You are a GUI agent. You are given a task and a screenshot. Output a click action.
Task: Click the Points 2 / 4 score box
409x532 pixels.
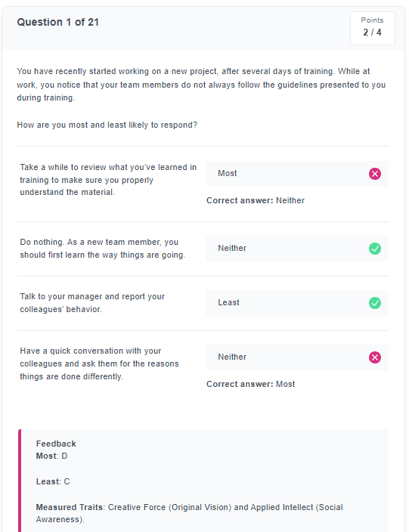click(373, 28)
